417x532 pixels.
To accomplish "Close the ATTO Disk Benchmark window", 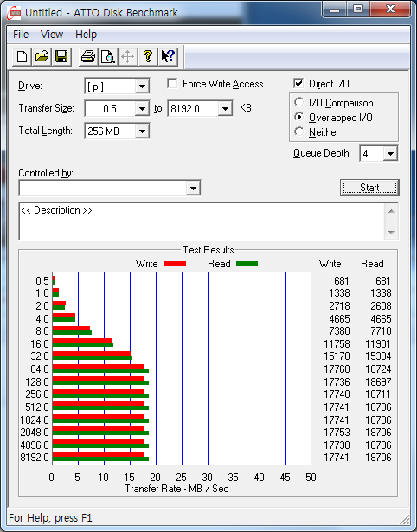I will pyautogui.click(x=390, y=10).
